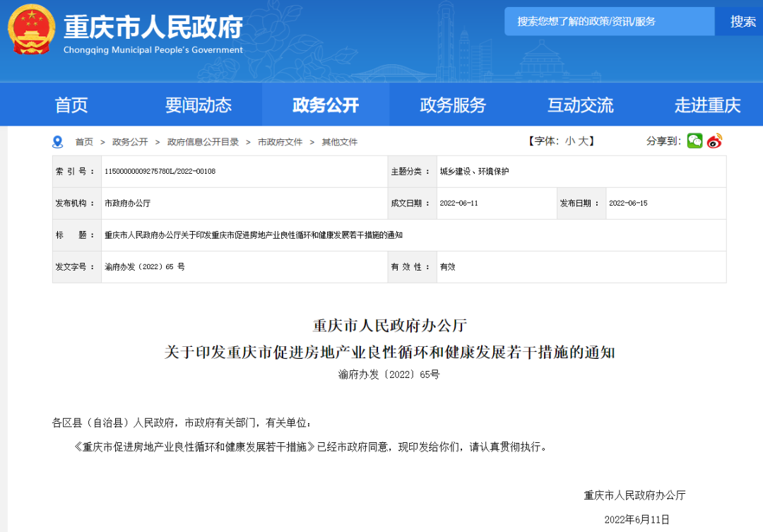
Task: Click 首页 in the breadcrumb
Action: tap(84, 142)
